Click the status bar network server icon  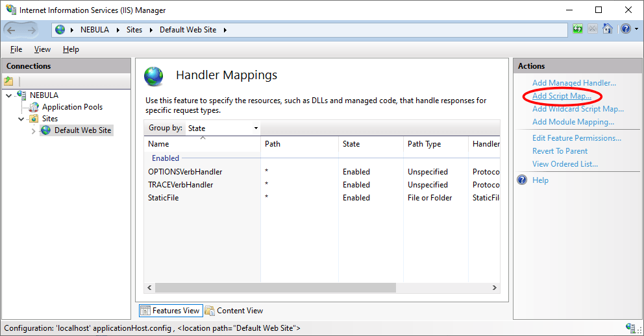click(630, 328)
